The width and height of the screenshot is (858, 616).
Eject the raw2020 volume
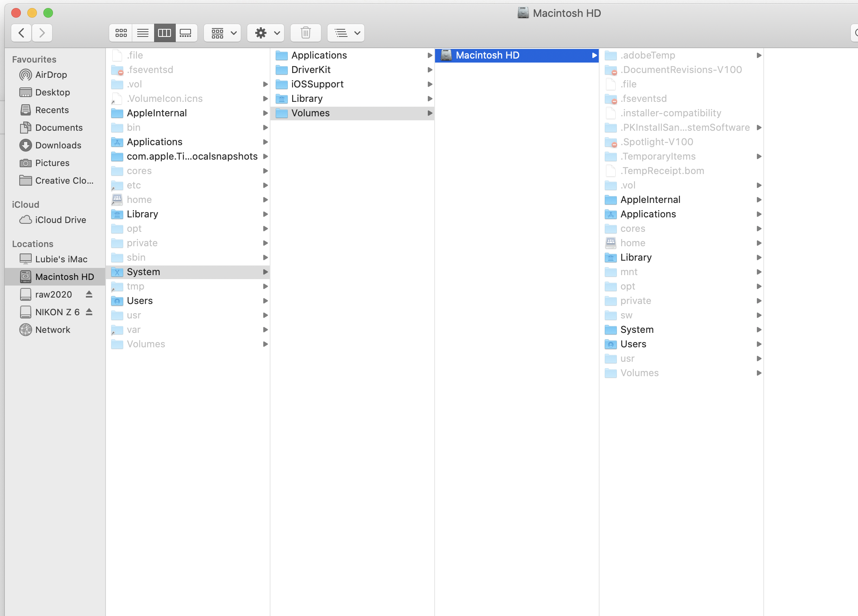[x=89, y=294]
